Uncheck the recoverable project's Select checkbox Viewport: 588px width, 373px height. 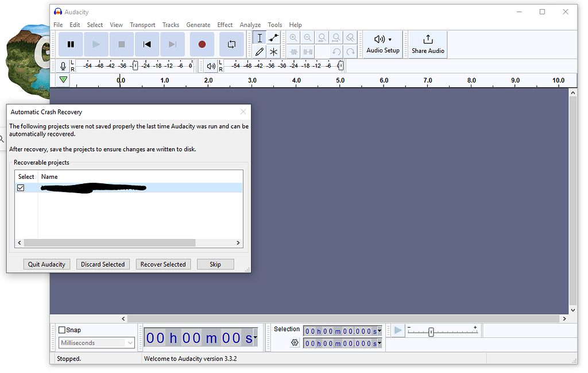coord(21,188)
